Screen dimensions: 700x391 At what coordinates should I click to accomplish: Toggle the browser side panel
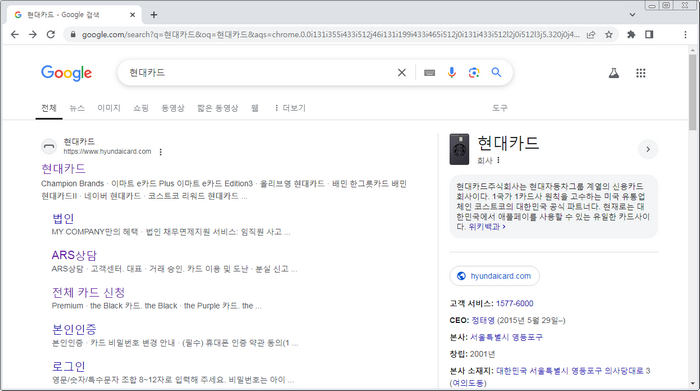coord(649,34)
